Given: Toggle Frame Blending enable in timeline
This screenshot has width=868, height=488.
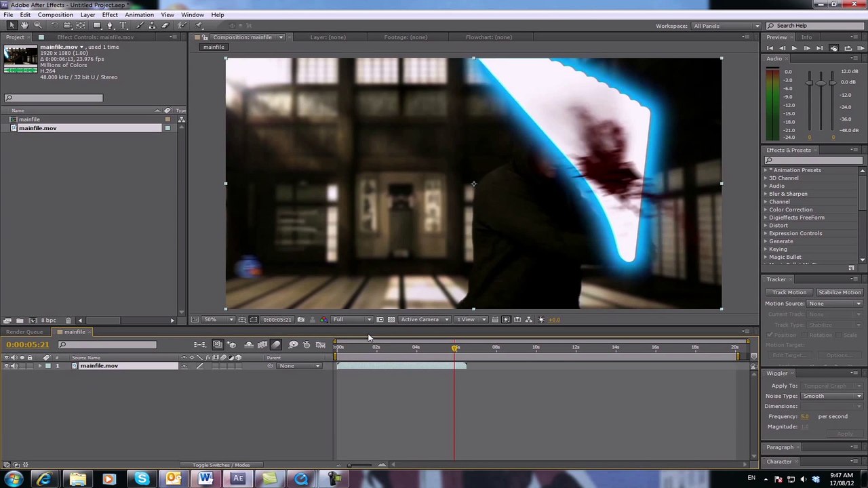Looking at the screenshot, I should (262, 345).
